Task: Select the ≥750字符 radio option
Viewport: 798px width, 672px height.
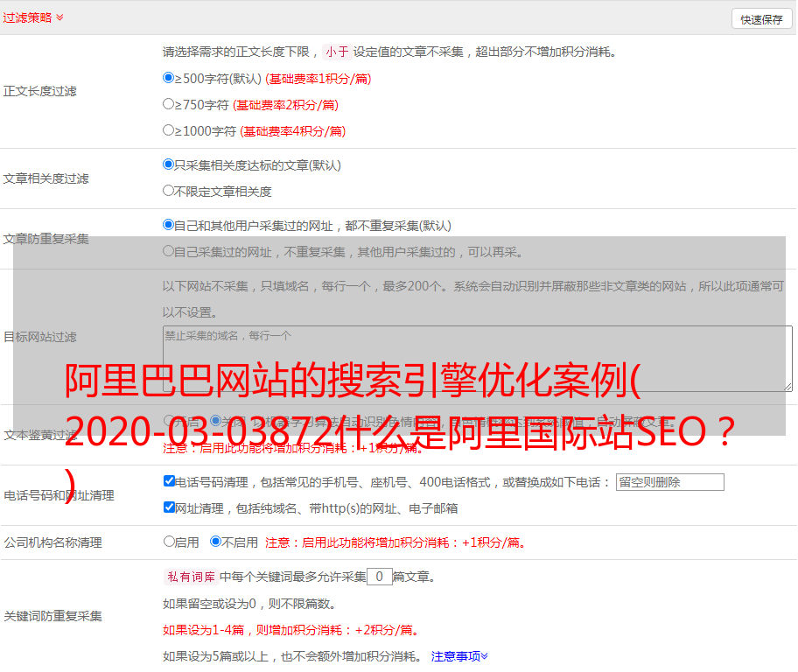Action: (168, 104)
